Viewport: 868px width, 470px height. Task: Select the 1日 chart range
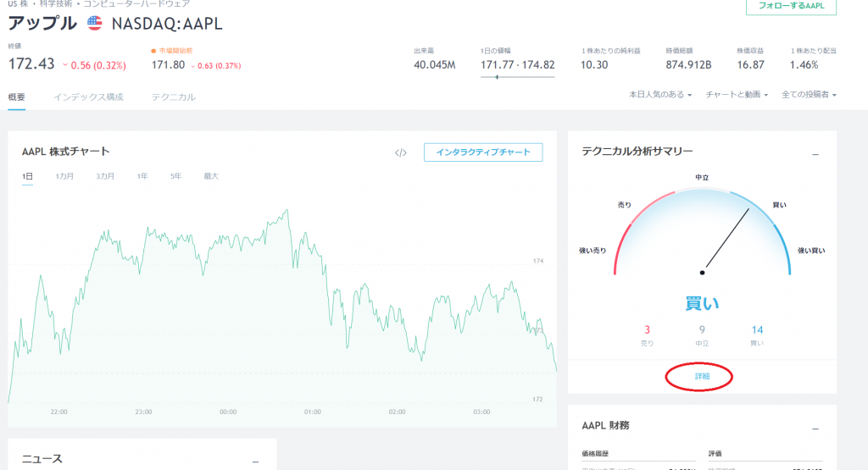(27, 176)
